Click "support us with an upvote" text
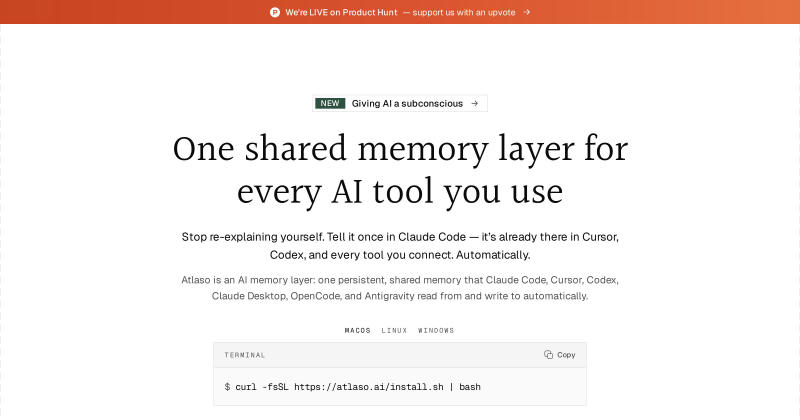800x420 pixels. [x=464, y=12]
